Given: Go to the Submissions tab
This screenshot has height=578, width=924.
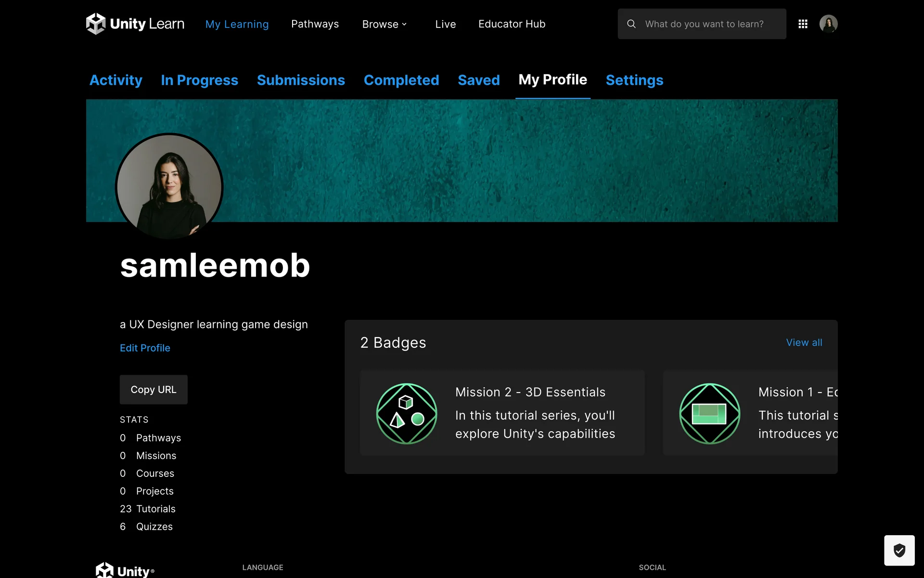Looking at the screenshot, I should pyautogui.click(x=301, y=80).
